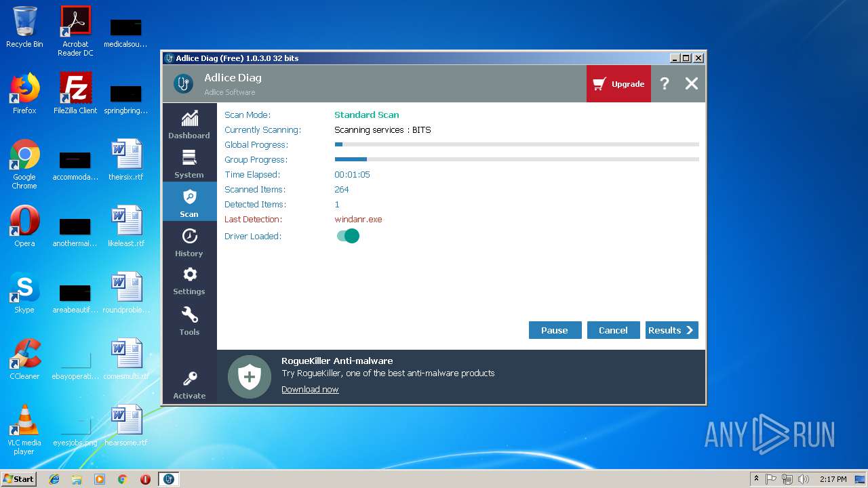868x488 pixels.
Task: Select VLC media player desktop icon
Action: pyautogui.click(x=24, y=430)
